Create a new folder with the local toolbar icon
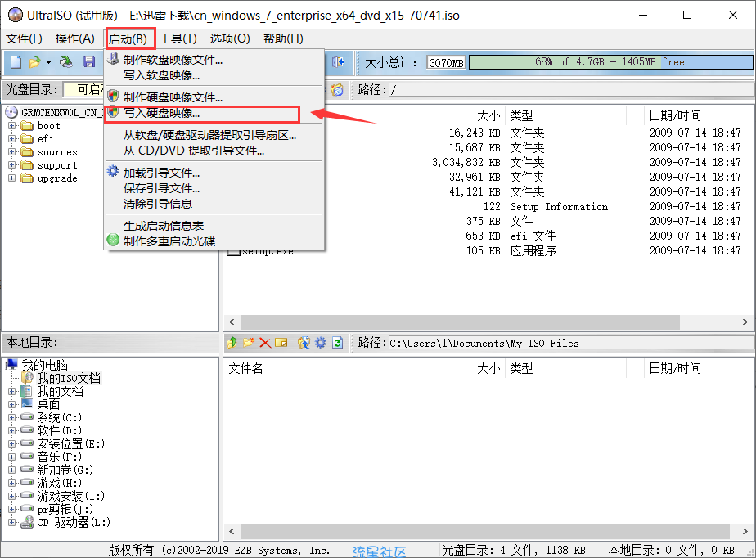 (x=249, y=343)
